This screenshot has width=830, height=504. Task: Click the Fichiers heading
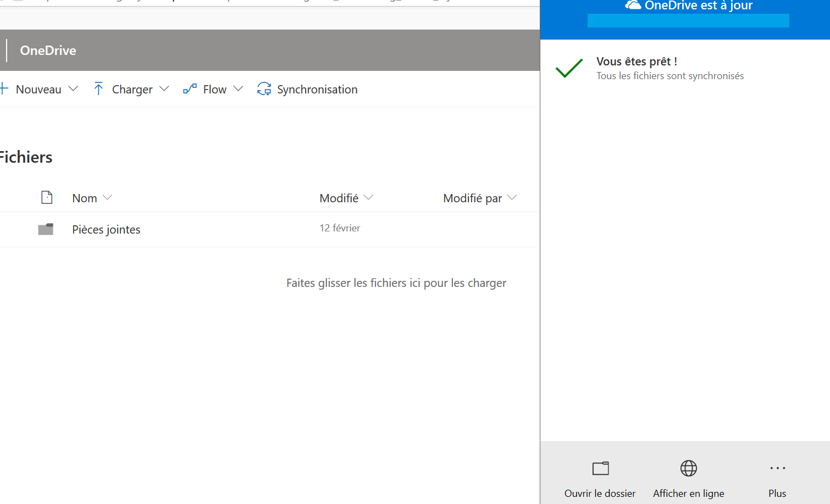pyautogui.click(x=26, y=158)
